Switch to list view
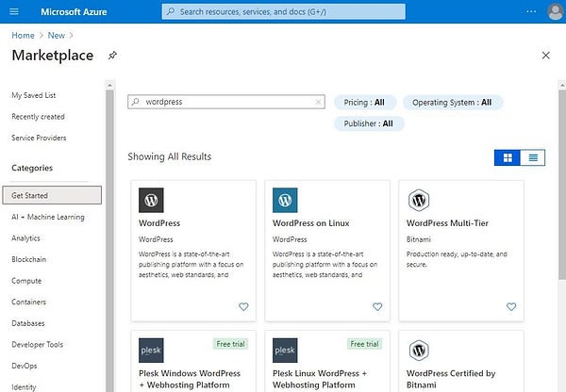 point(533,157)
